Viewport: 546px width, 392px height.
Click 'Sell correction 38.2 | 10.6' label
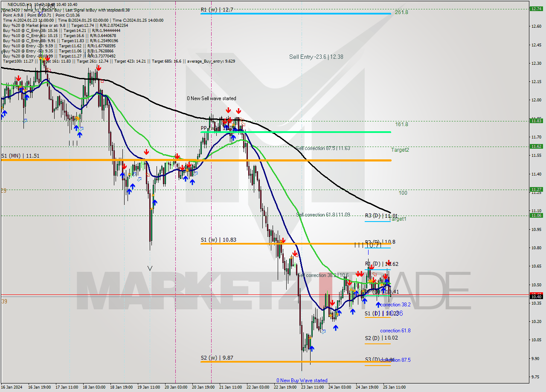click(x=323, y=275)
